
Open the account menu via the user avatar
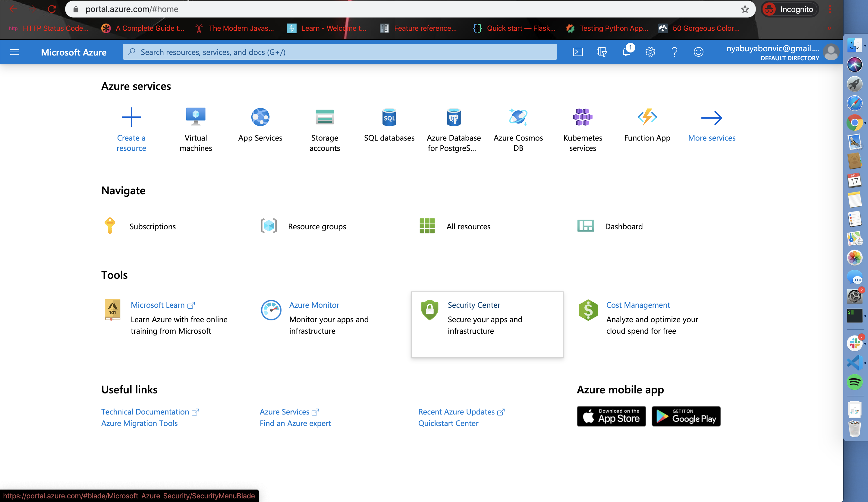(831, 52)
